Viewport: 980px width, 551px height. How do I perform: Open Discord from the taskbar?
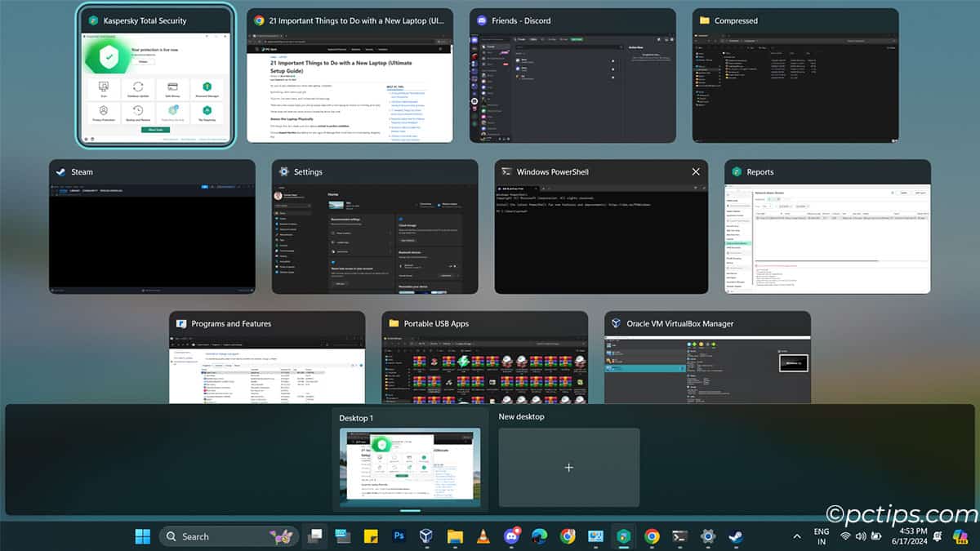coord(511,536)
